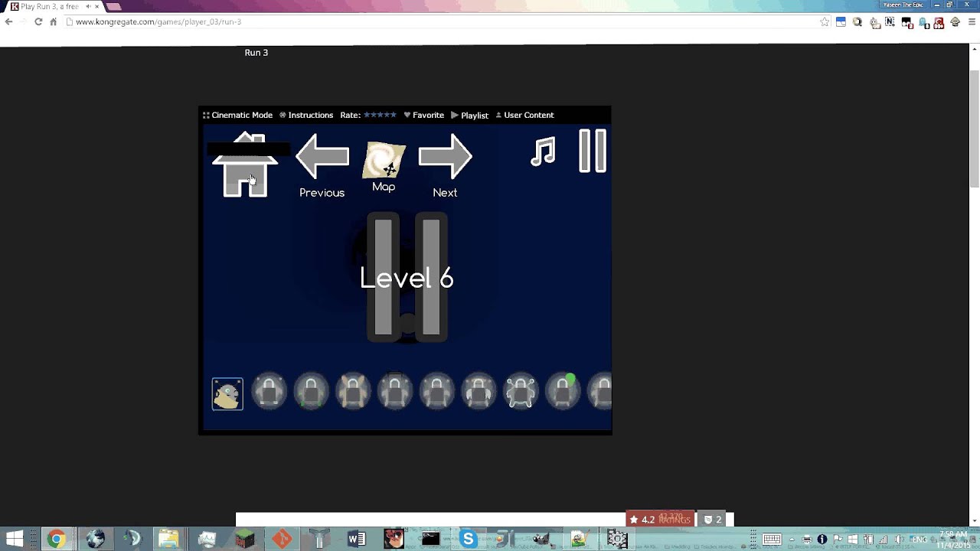Open the command prompt taskbar icon
Viewport: 980px width, 551px height.
point(431,540)
